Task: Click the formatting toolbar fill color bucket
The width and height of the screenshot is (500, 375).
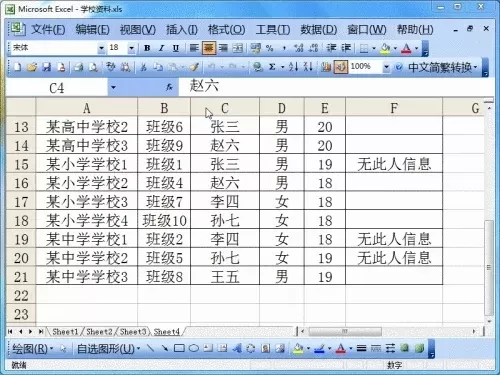Action: (385, 49)
